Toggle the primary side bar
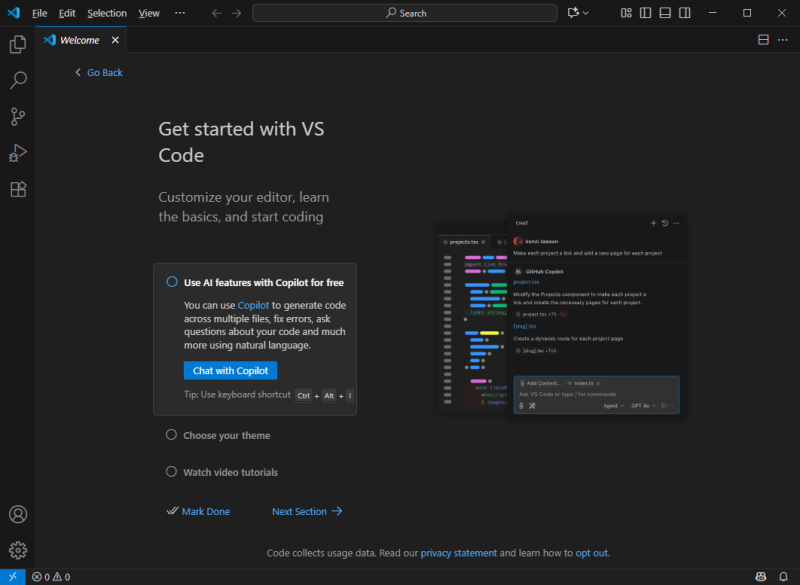This screenshot has height=585, width=800. [645, 13]
